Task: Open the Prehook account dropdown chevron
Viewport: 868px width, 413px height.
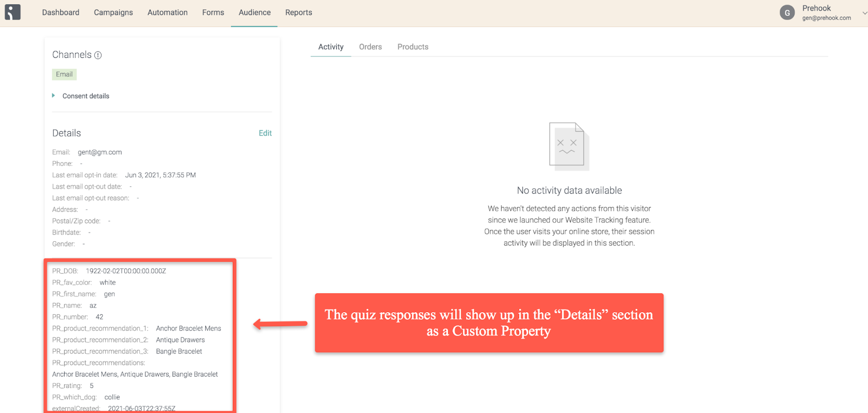Action: [865, 12]
